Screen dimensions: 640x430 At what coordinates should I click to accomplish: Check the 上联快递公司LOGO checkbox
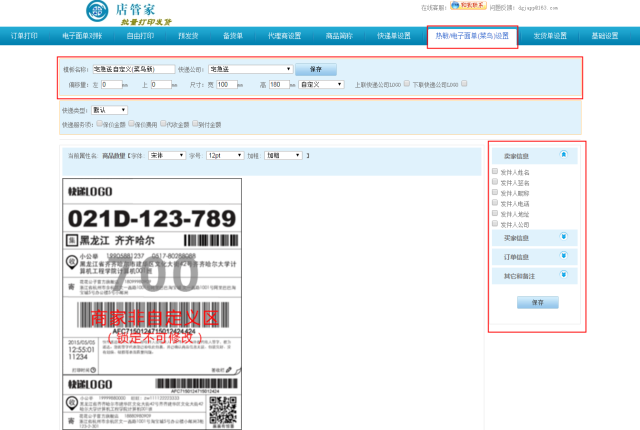click(405, 84)
